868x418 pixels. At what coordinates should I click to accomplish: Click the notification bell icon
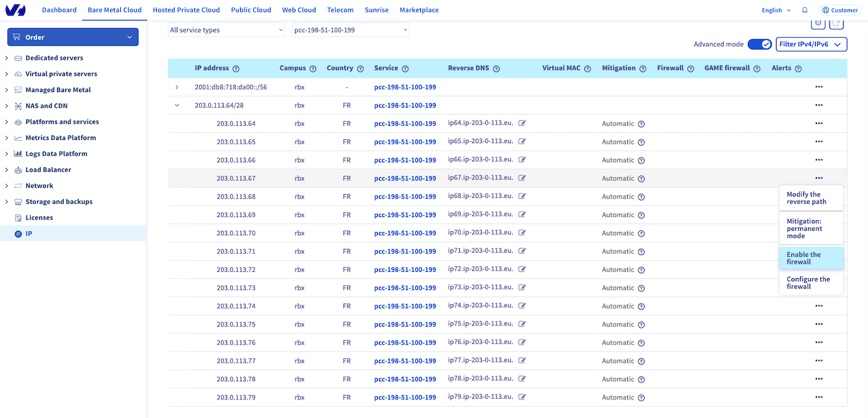click(805, 10)
